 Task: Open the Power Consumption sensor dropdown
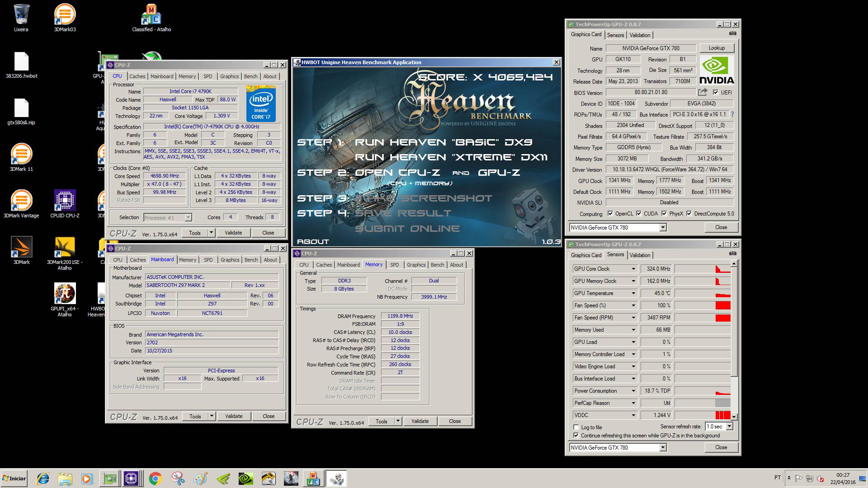tap(633, 391)
